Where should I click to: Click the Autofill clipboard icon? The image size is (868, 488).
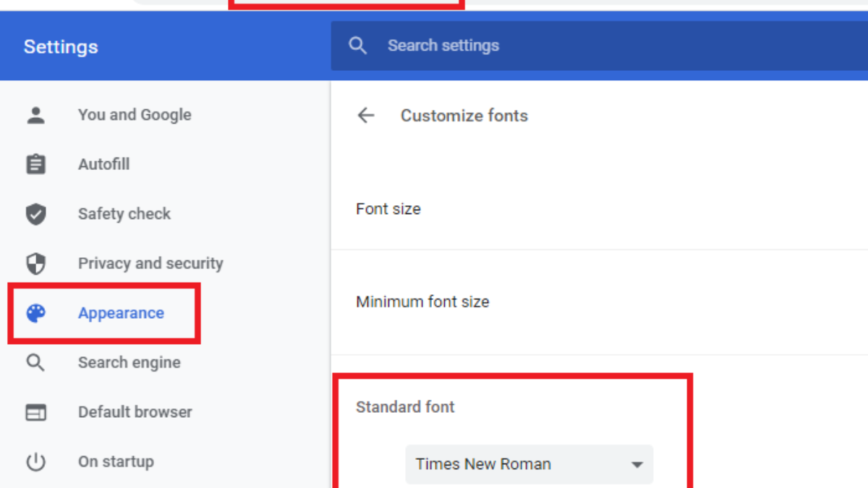coord(35,164)
